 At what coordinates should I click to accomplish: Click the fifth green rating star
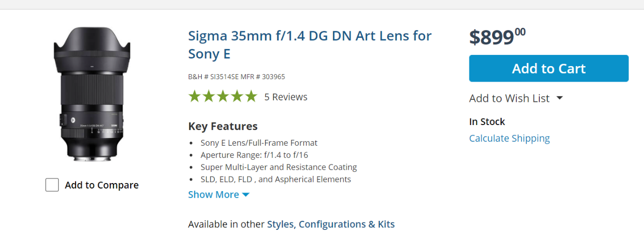tap(251, 96)
